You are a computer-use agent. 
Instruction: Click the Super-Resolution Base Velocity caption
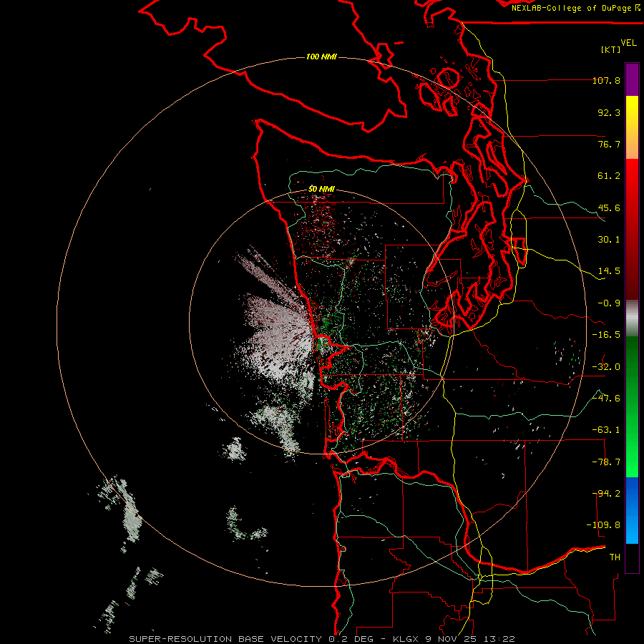click(321, 639)
